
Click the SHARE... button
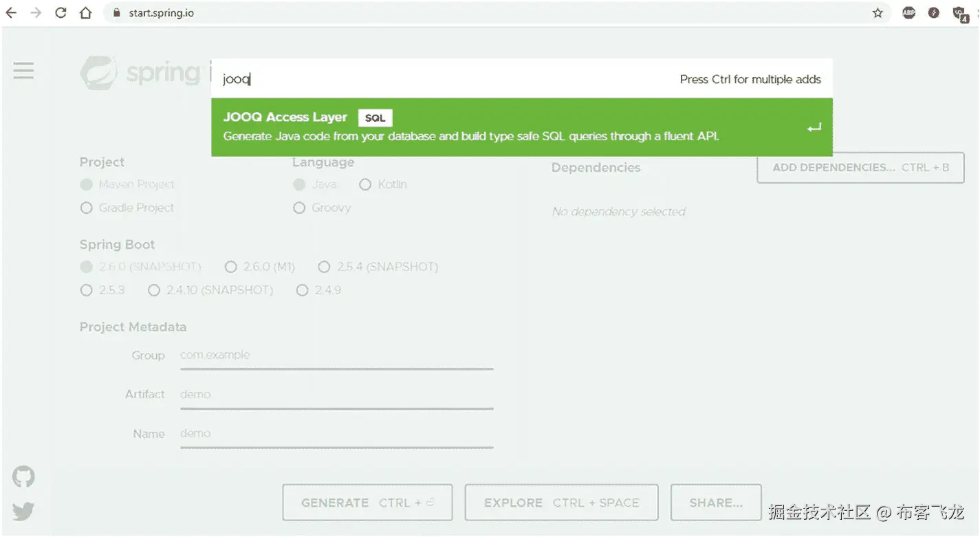[x=716, y=503]
